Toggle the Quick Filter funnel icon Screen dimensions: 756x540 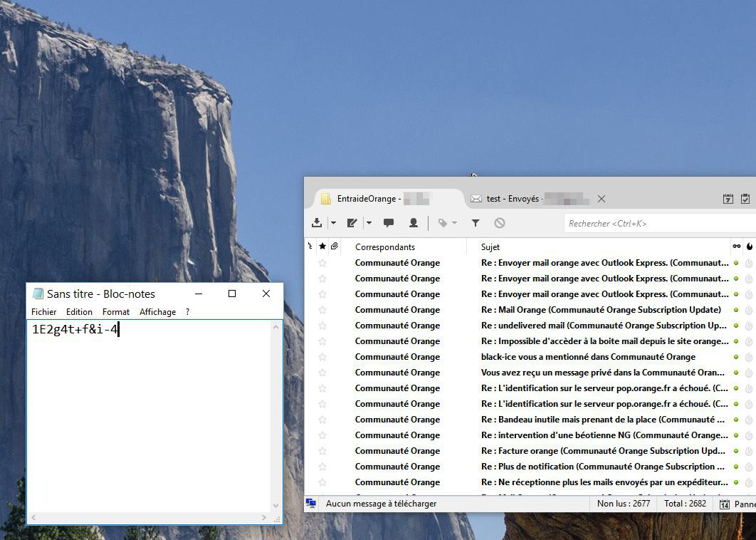(476, 223)
